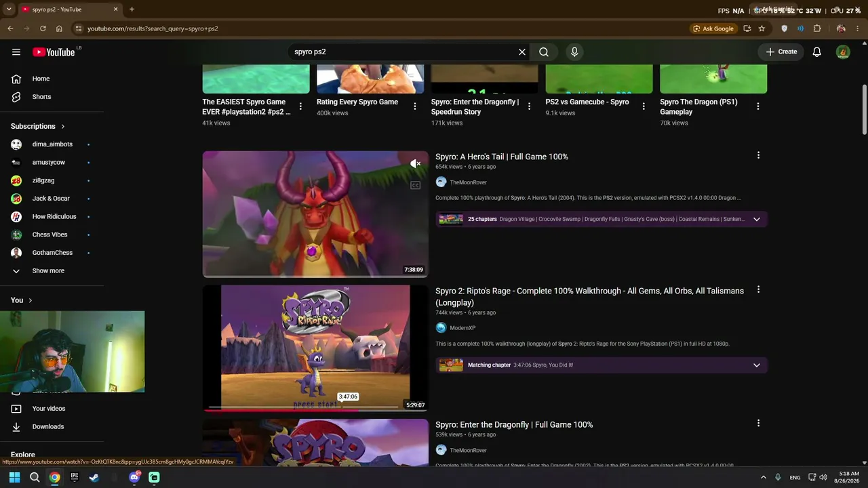Viewport: 868px width, 488px height.
Task: Open the tab search dropdown arrow
Action: point(9,9)
